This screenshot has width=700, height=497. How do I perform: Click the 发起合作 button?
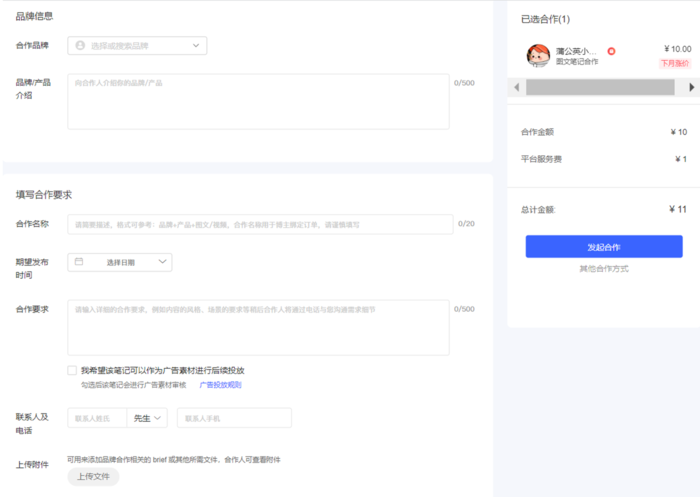(604, 247)
